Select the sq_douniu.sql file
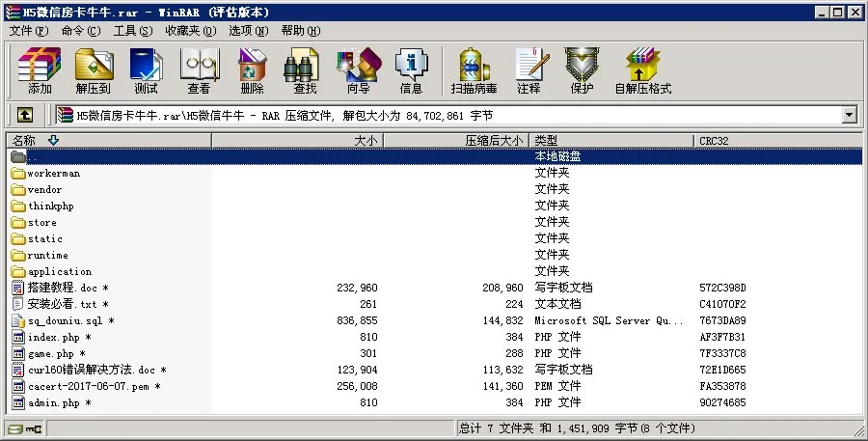Image resolution: width=868 pixels, height=441 pixels. point(64,320)
